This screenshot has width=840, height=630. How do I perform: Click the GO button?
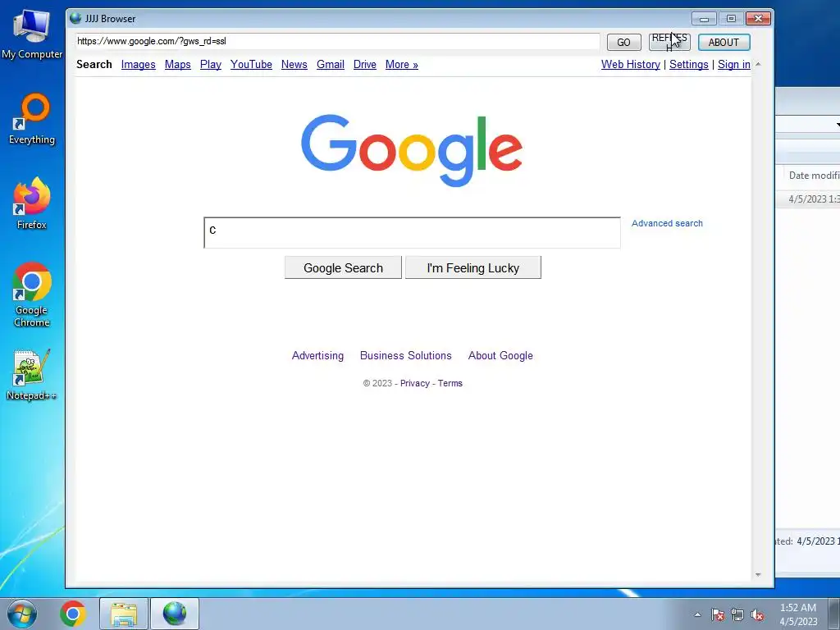[623, 43]
